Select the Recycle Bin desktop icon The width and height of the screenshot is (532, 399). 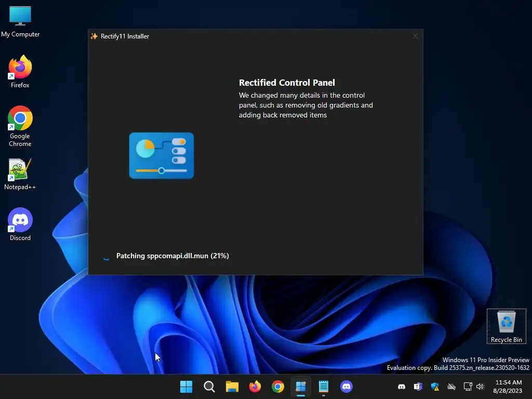tap(506, 326)
